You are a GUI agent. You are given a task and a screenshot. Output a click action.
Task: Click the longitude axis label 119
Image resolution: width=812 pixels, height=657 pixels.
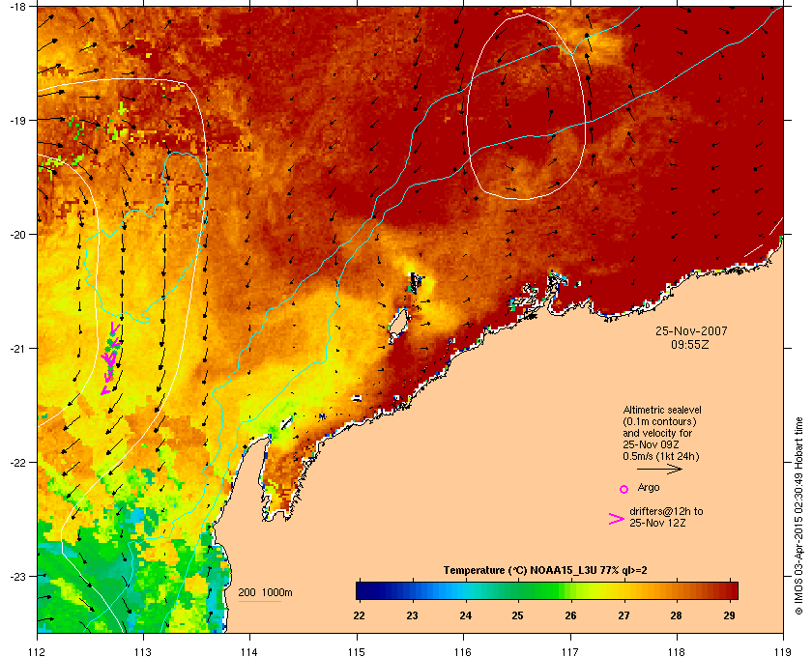[x=783, y=652]
